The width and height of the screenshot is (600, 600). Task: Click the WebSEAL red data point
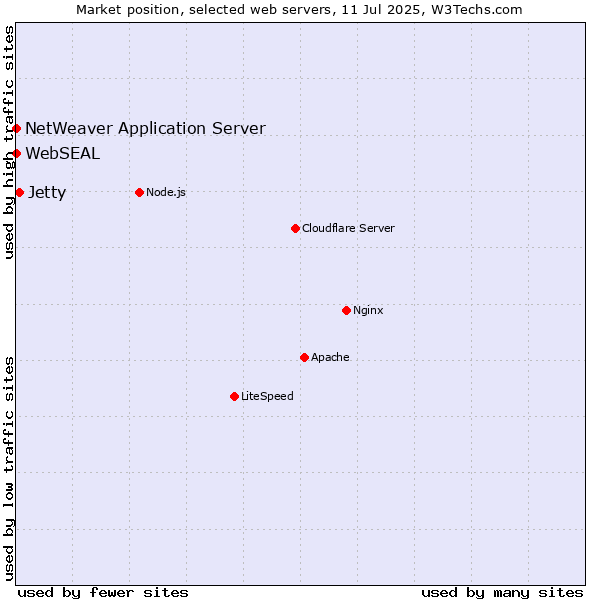pyautogui.click(x=16, y=154)
